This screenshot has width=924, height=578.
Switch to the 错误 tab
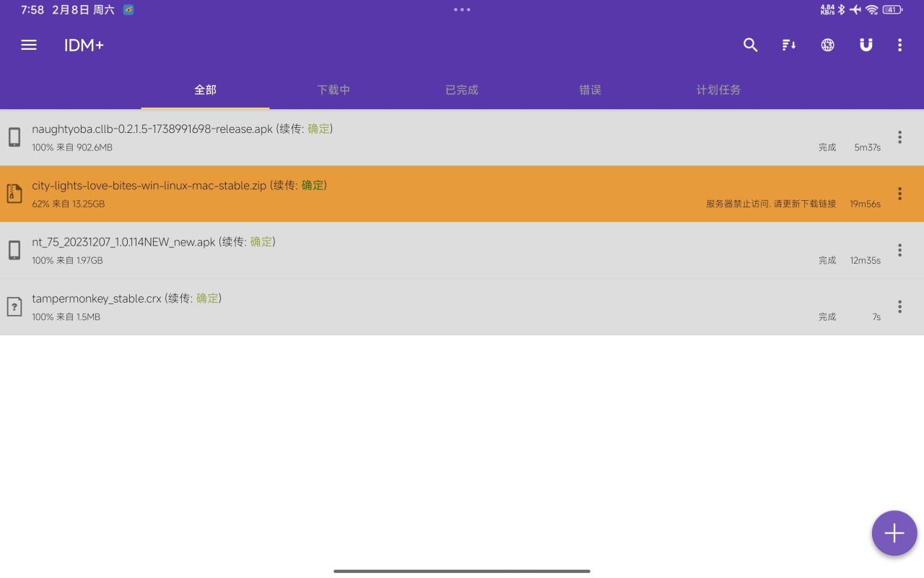590,90
